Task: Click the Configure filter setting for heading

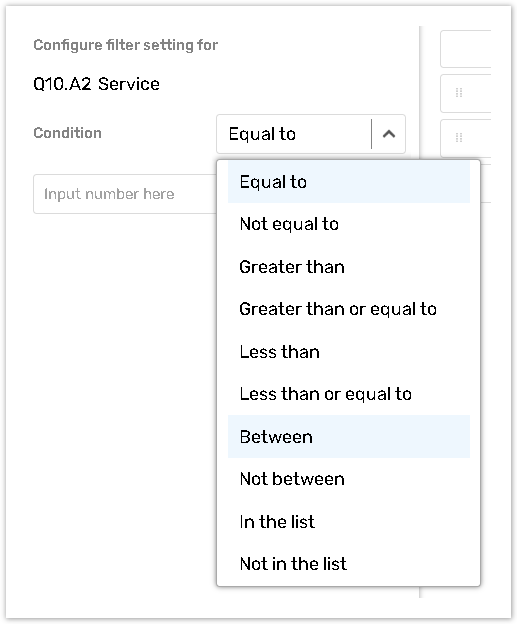Action: [x=126, y=45]
